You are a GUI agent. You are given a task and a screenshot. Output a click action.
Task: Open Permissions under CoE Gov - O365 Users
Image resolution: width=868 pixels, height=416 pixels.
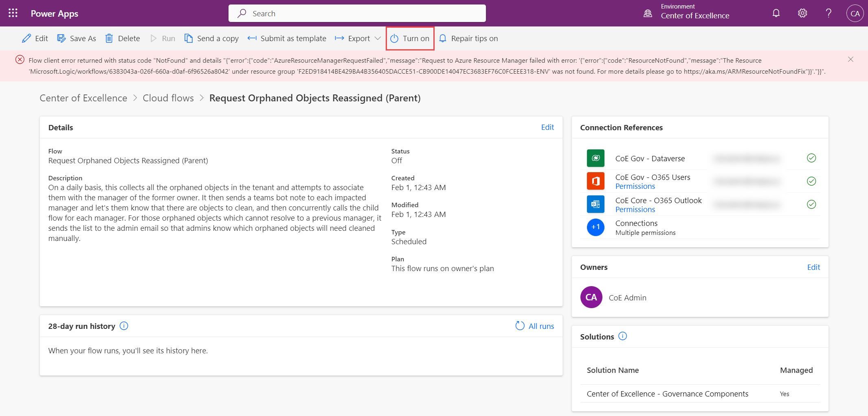coord(635,186)
